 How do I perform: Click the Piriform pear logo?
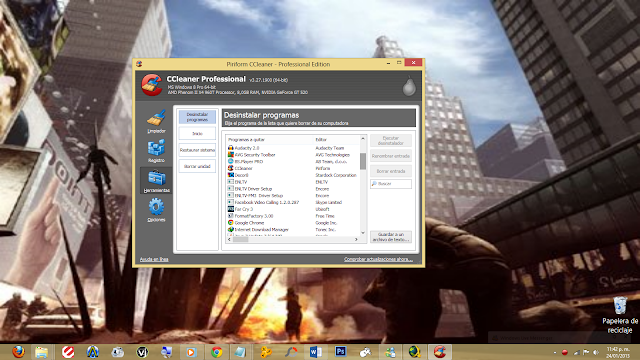click(409, 86)
